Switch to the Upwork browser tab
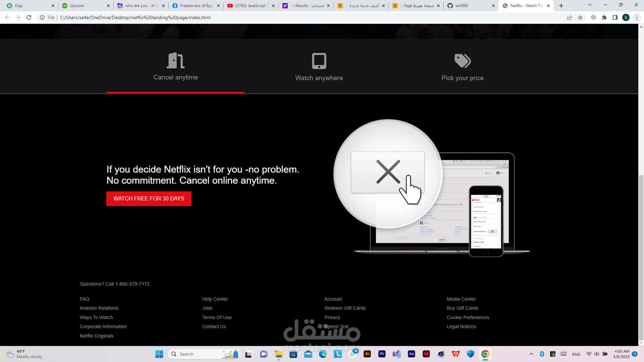 [x=77, y=6]
